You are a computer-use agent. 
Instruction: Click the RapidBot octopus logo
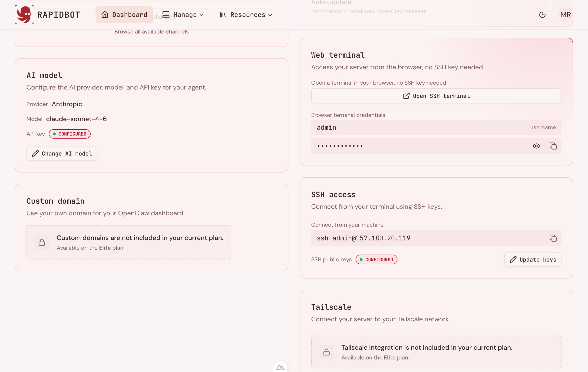(24, 15)
